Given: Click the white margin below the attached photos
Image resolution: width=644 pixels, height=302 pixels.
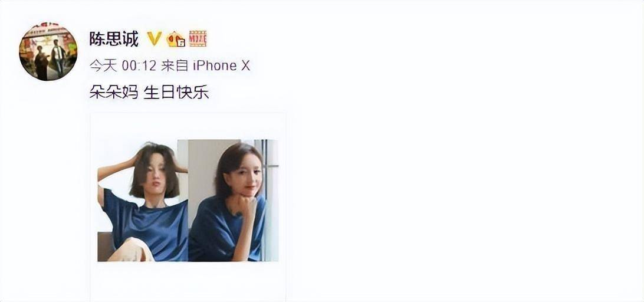Looking at the screenshot, I should tap(188, 281).
